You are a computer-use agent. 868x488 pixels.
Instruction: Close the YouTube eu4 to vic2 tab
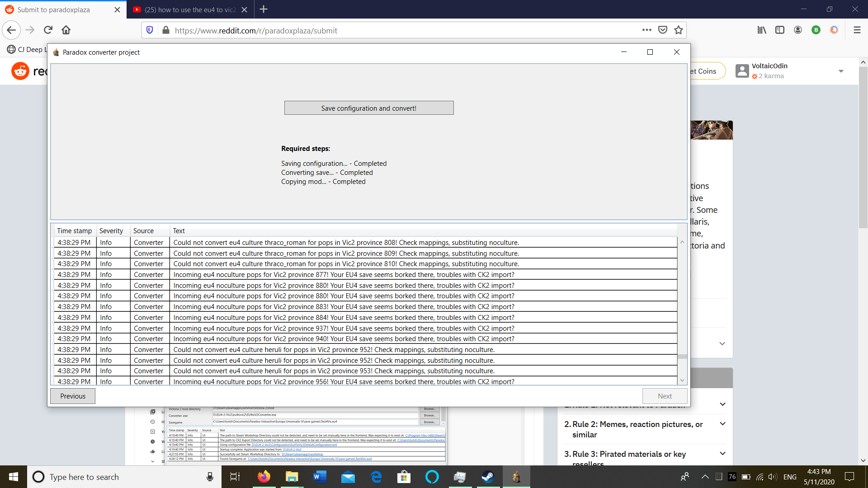(244, 10)
